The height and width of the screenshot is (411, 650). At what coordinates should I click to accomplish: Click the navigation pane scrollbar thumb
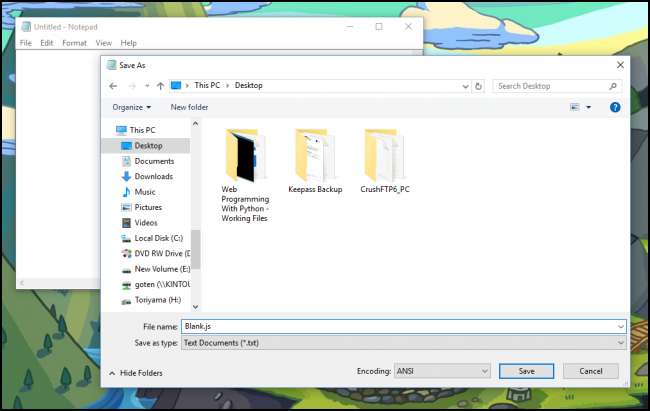(195, 250)
